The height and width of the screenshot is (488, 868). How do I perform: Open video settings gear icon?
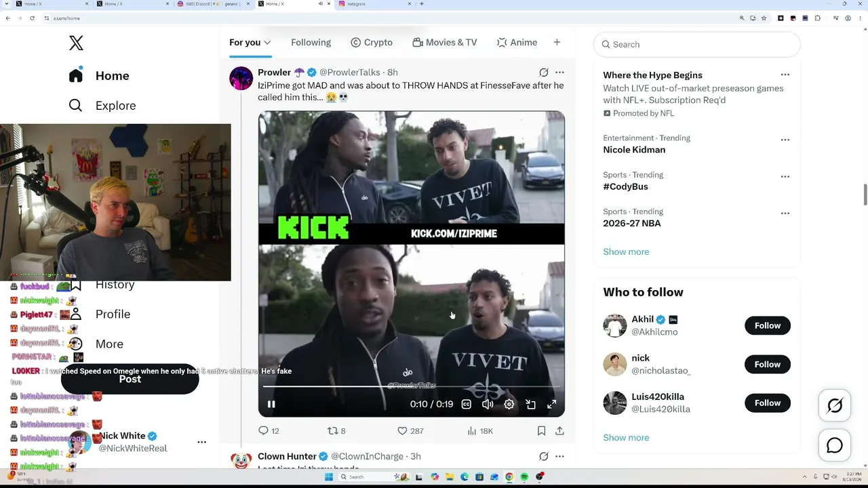click(x=509, y=404)
